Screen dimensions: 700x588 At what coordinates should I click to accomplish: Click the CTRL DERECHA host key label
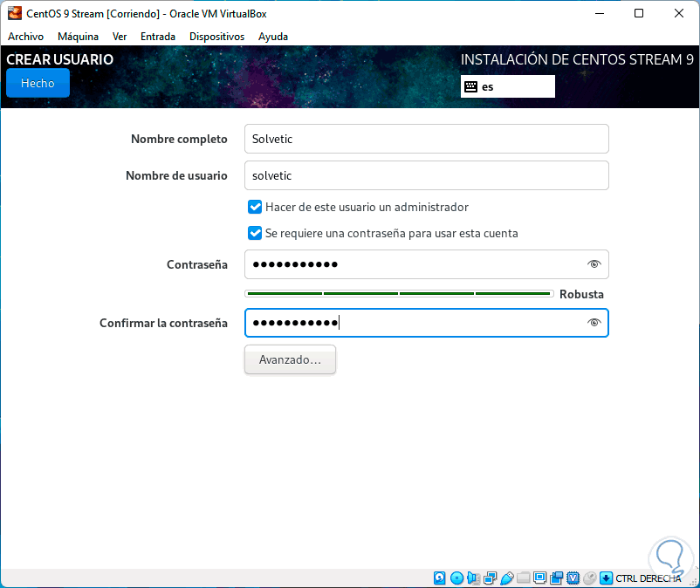(649, 578)
